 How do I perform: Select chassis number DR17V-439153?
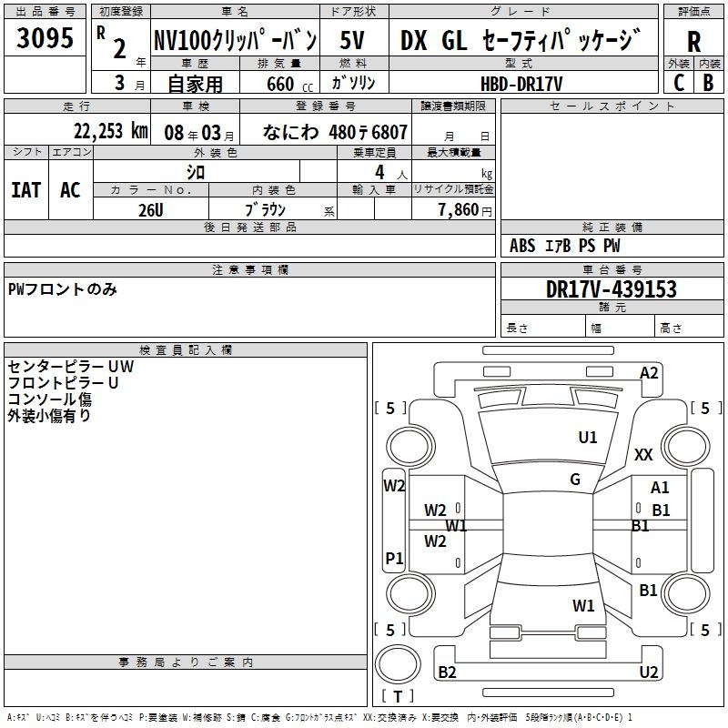[612, 289]
